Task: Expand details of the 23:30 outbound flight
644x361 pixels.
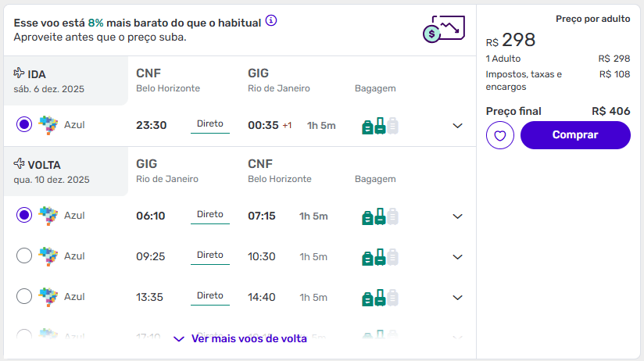Action: [458, 125]
